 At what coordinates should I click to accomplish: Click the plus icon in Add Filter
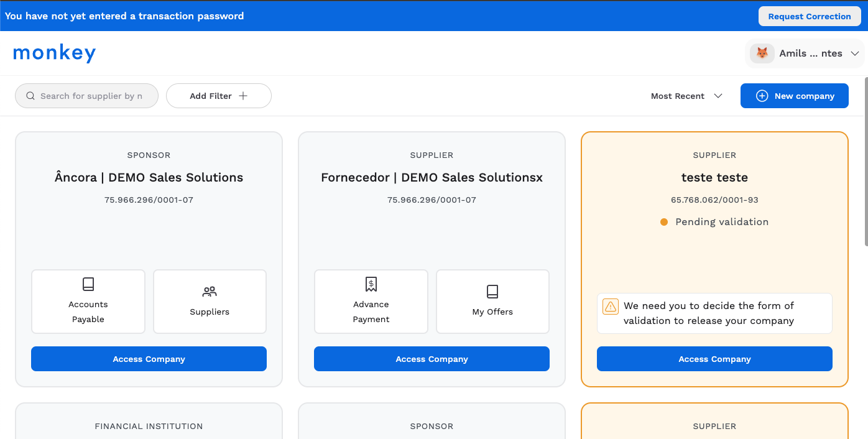click(x=243, y=96)
